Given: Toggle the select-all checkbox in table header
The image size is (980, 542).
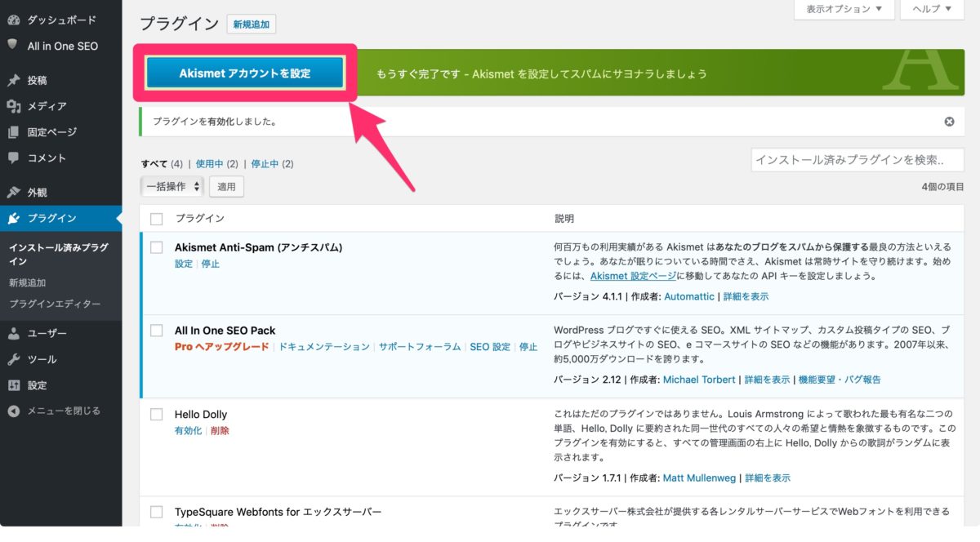Looking at the screenshot, I should 157,219.
